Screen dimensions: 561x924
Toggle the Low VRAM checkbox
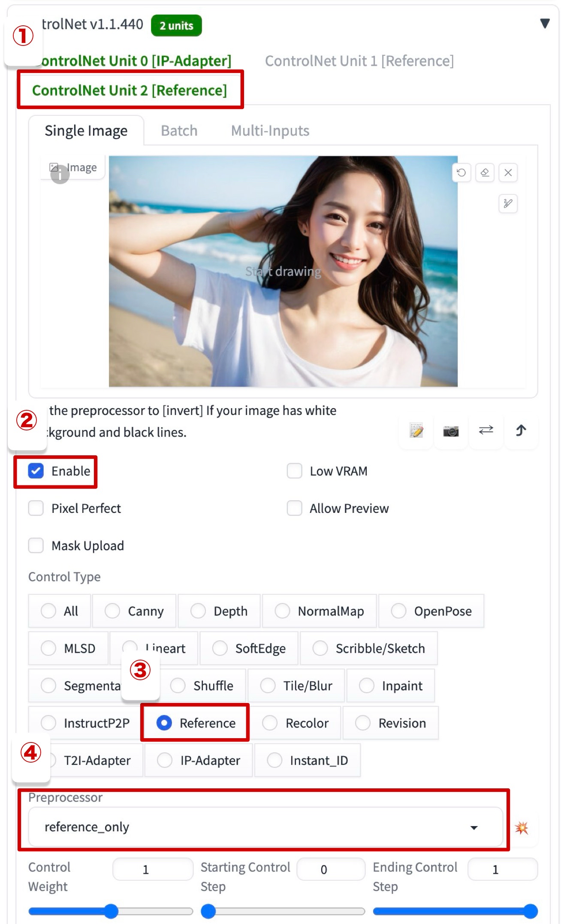click(x=295, y=471)
